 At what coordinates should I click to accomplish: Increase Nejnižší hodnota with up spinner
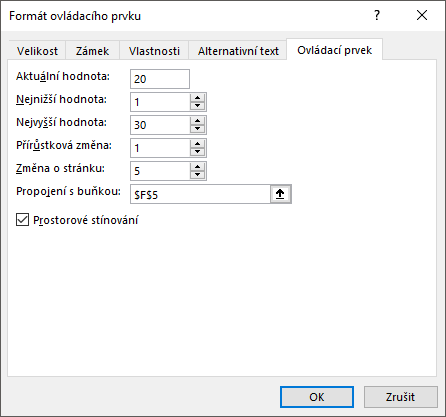coord(198,98)
